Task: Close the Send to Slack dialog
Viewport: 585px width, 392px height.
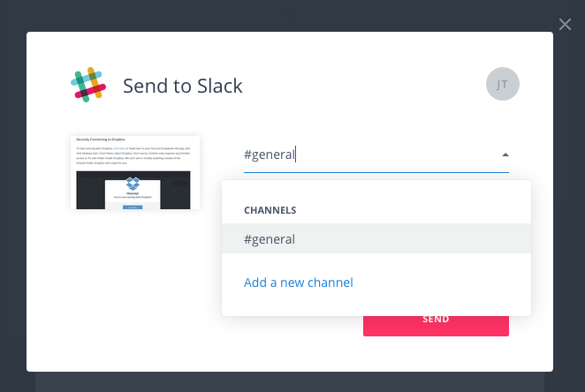Action: (x=566, y=24)
